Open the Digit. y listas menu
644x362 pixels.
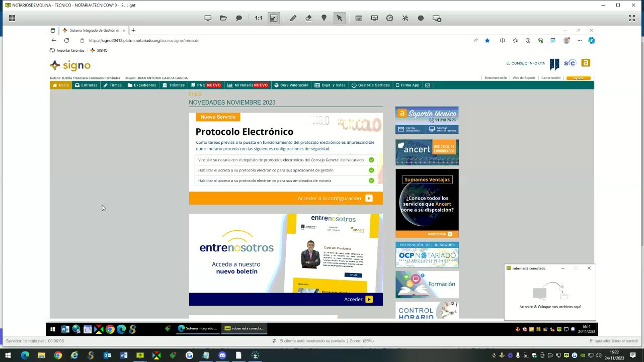click(x=330, y=85)
